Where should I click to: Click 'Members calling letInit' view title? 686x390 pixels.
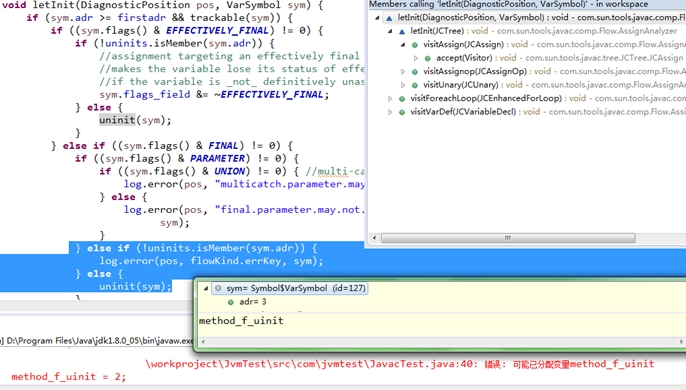509,4
